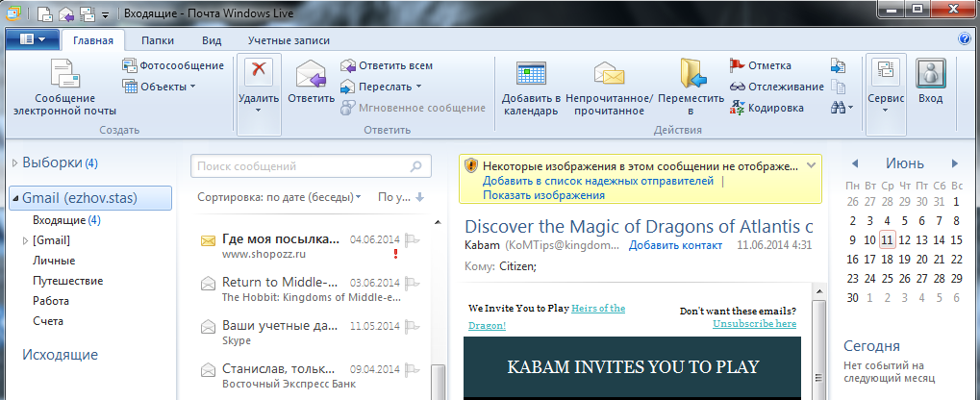Image resolution: width=980 pixels, height=400 pixels.
Task: Open the arrow menu under Удалить
Action: coord(259,111)
